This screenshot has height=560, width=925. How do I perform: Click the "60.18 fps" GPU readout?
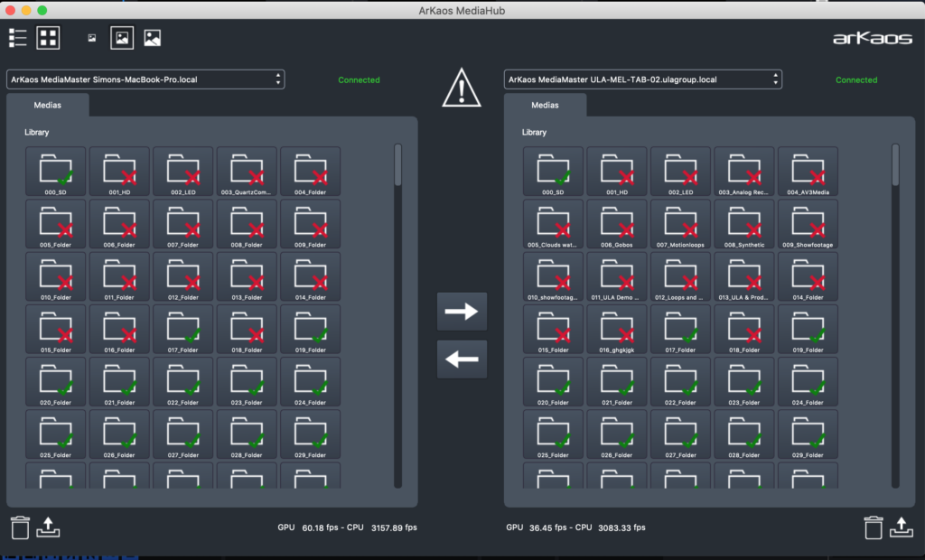pyautogui.click(x=321, y=527)
